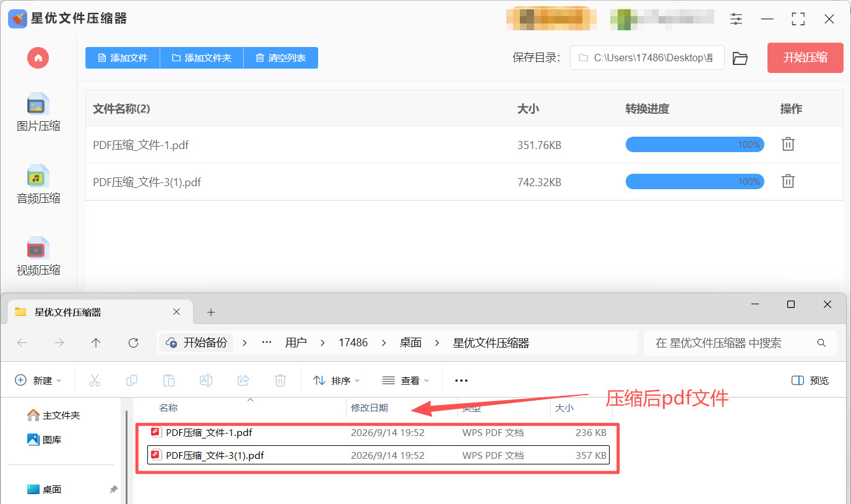Click the Paste icon in Explorer toolbar
Image resolution: width=851 pixels, height=504 pixels.
click(x=169, y=380)
